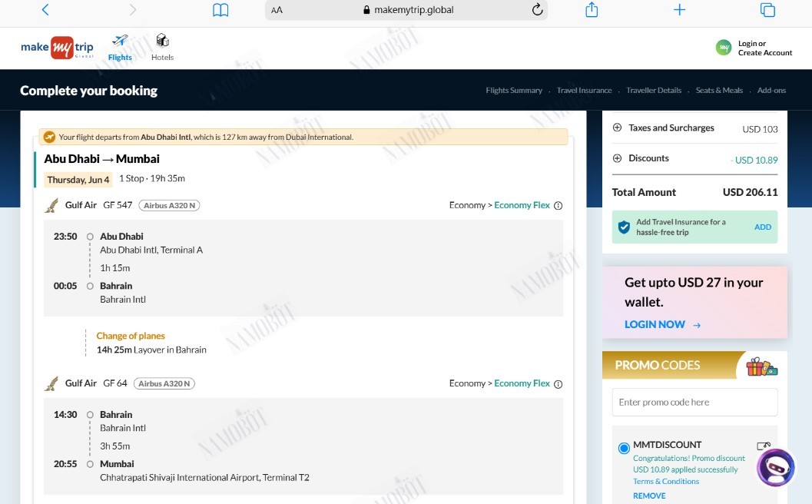Click the info icon beside Economy Flex for GF 64
This screenshot has height=504, width=812.
(558, 384)
